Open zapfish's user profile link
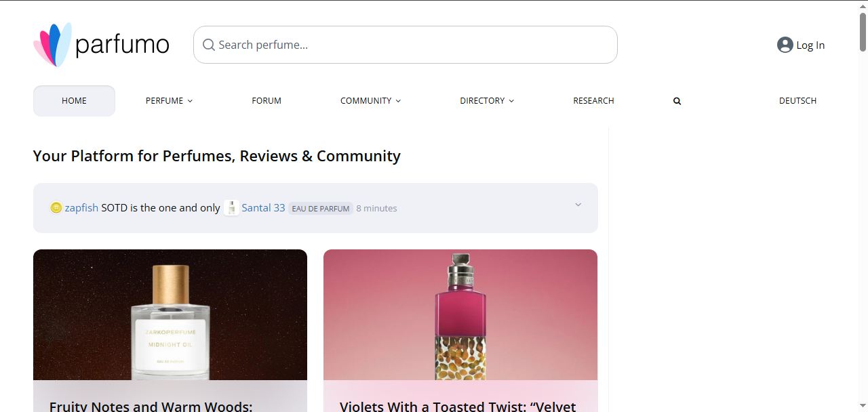 [x=81, y=208]
